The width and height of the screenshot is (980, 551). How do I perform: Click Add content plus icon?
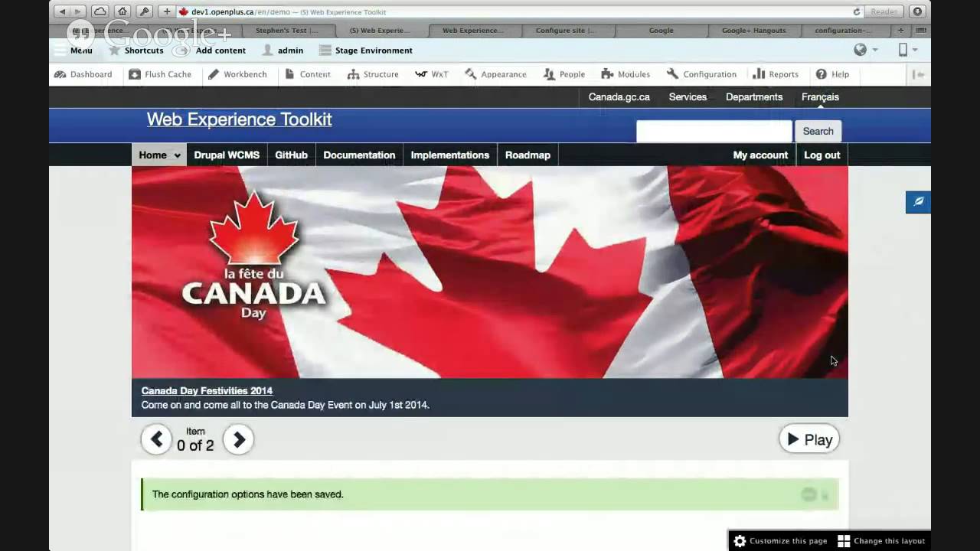[x=181, y=51]
